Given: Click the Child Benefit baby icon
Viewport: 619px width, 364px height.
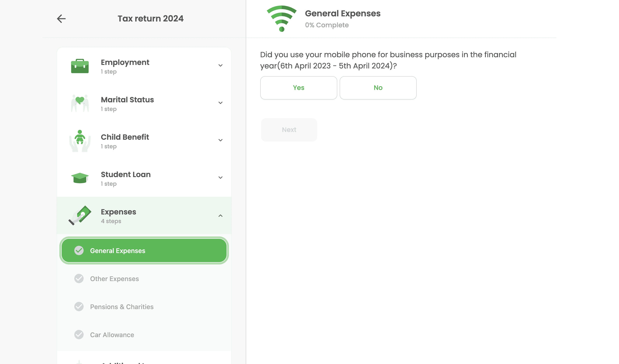Looking at the screenshot, I should tap(80, 141).
